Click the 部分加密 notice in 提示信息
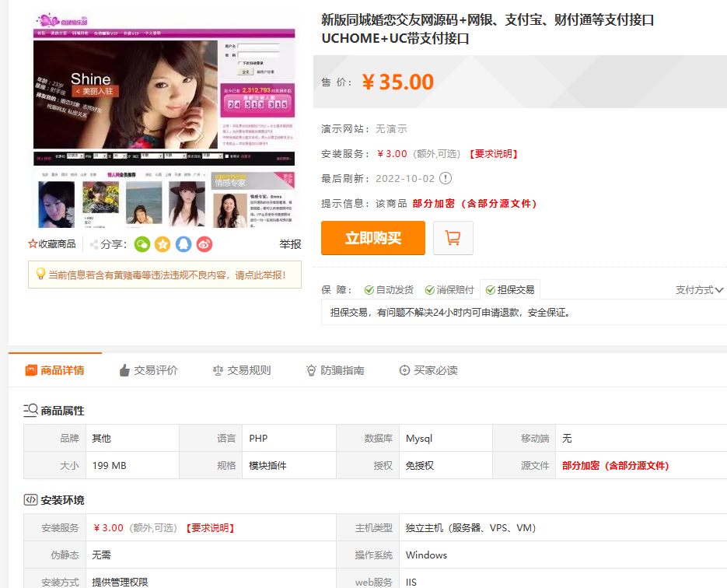This screenshot has height=588, width=727. [x=474, y=203]
